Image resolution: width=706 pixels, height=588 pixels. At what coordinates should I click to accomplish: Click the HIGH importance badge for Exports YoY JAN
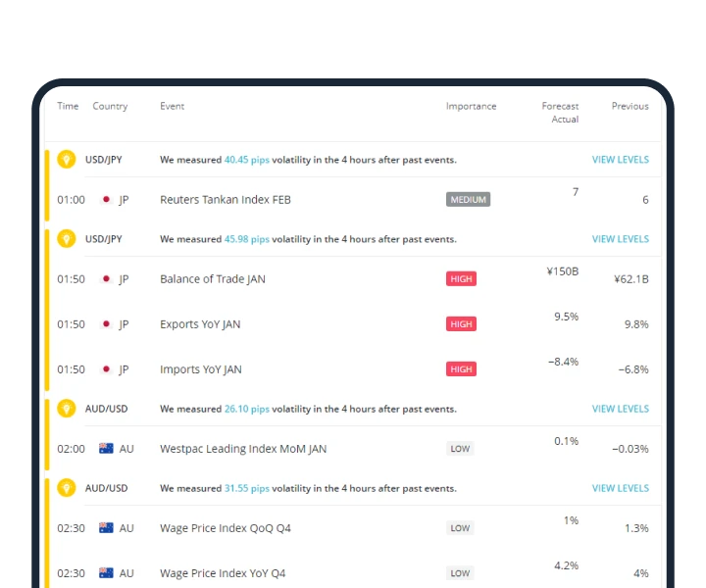[x=461, y=324]
